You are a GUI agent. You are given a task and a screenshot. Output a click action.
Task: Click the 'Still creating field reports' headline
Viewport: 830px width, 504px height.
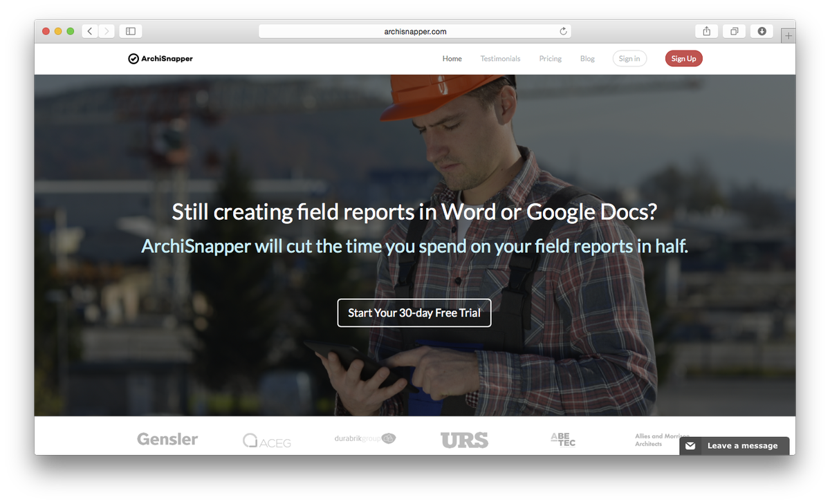point(414,212)
